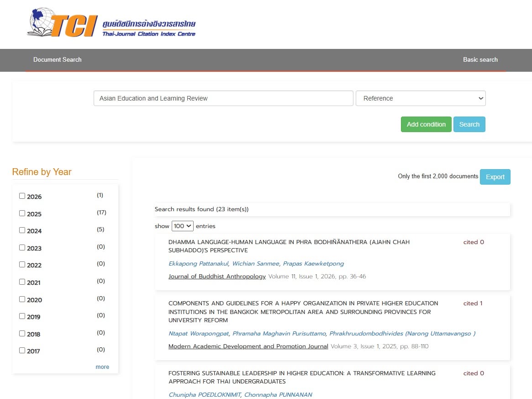
Task: Switch to Basic search
Action: pyautogui.click(x=480, y=60)
